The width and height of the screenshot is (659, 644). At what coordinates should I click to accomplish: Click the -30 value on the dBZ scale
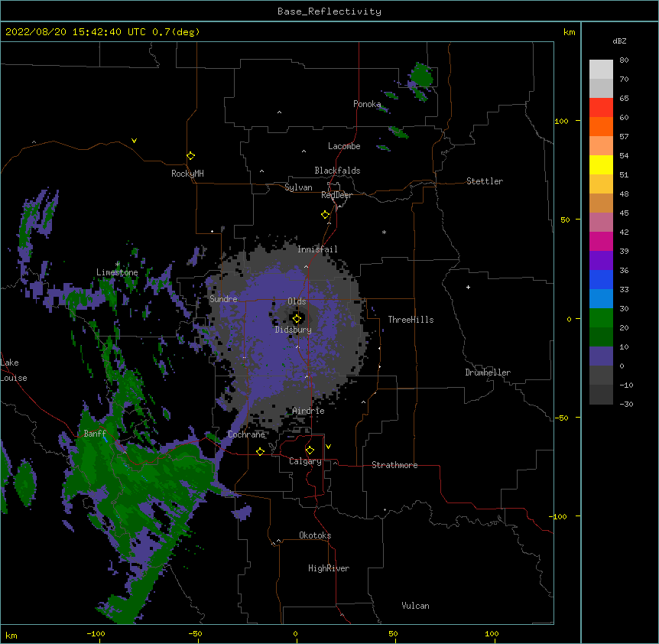click(626, 404)
